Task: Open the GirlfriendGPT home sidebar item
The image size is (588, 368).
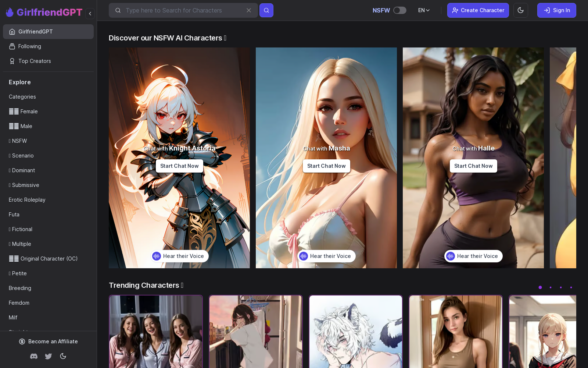Action: [x=48, y=32]
